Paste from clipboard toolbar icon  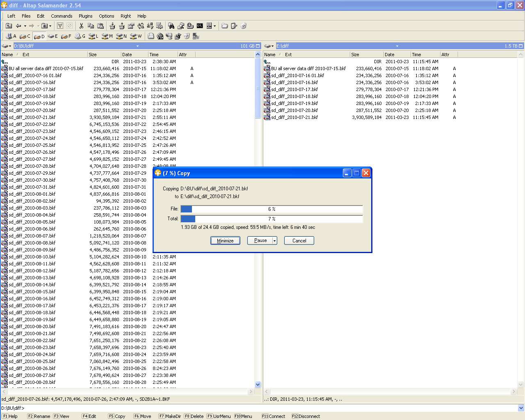click(x=100, y=26)
